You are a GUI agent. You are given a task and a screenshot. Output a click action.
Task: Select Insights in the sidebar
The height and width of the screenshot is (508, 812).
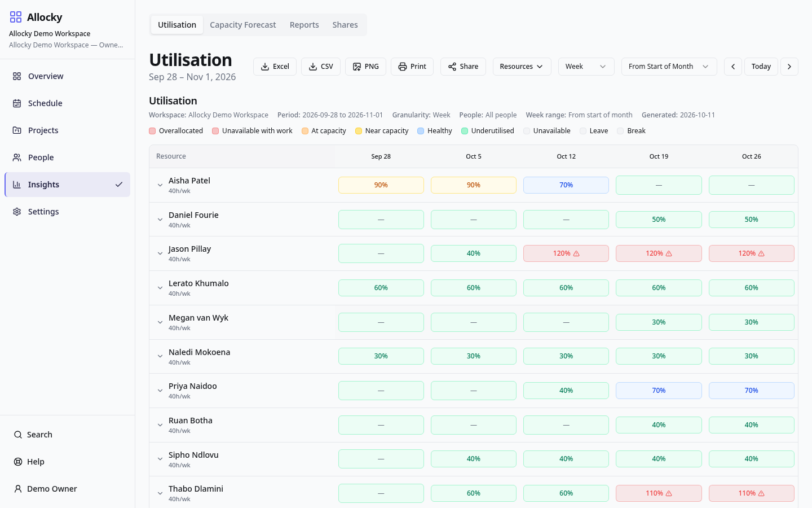tap(67, 185)
